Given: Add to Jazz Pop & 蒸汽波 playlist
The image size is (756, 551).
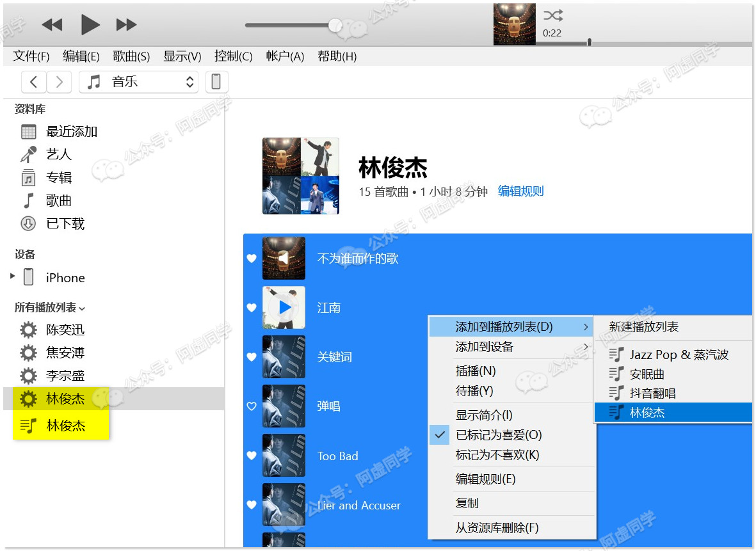Looking at the screenshot, I should 673,355.
